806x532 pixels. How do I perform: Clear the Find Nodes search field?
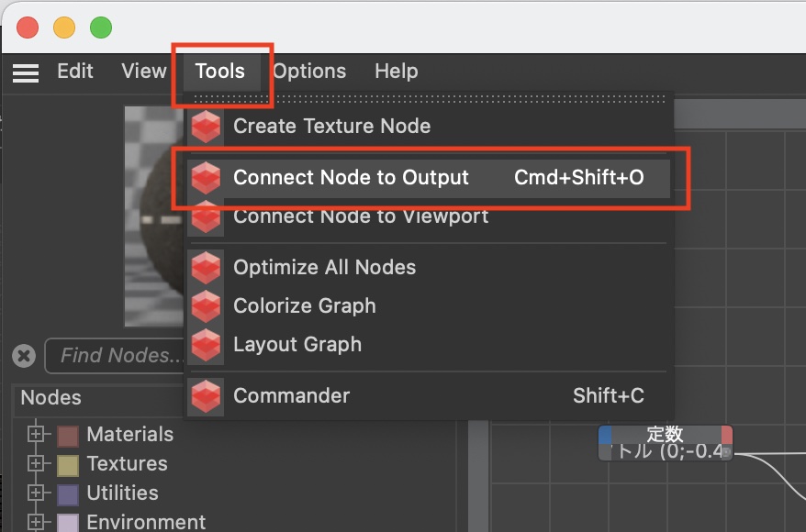(25, 356)
